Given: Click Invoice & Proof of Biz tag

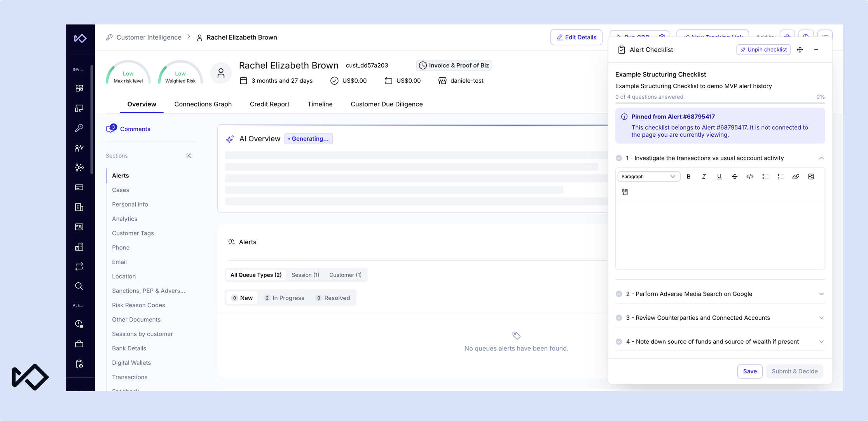Looking at the screenshot, I should tap(454, 65).
